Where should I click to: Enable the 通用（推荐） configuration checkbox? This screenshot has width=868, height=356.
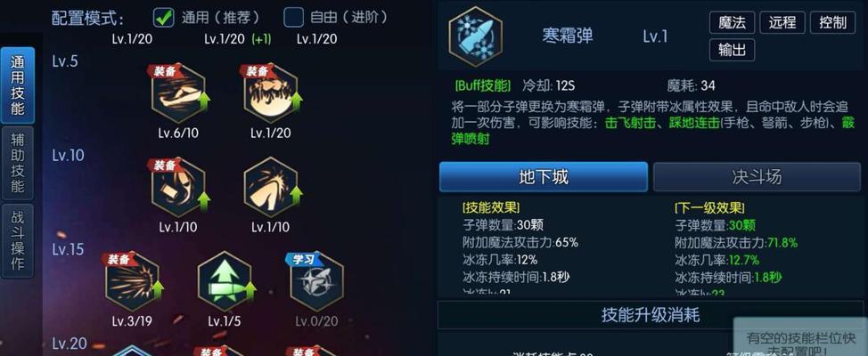pyautogui.click(x=163, y=17)
